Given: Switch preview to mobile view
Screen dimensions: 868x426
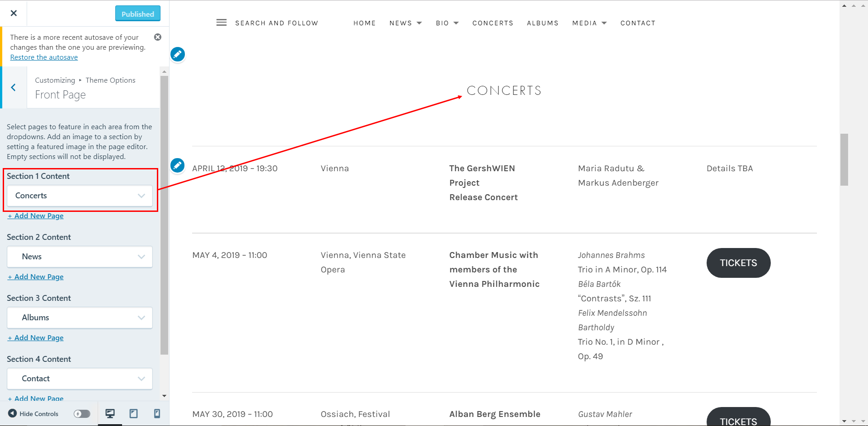Looking at the screenshot, I should (x=157, y=413).
